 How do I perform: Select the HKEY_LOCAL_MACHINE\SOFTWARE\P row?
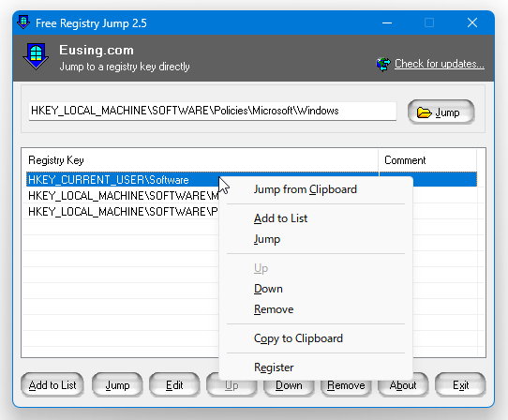122,212
